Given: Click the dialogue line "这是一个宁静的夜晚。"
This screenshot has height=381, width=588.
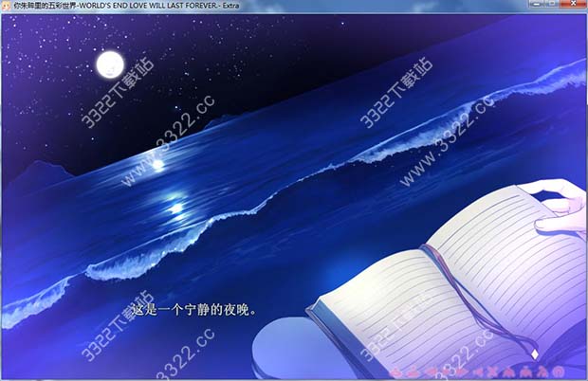Looking at the screenshot, I should click(194, 310).
